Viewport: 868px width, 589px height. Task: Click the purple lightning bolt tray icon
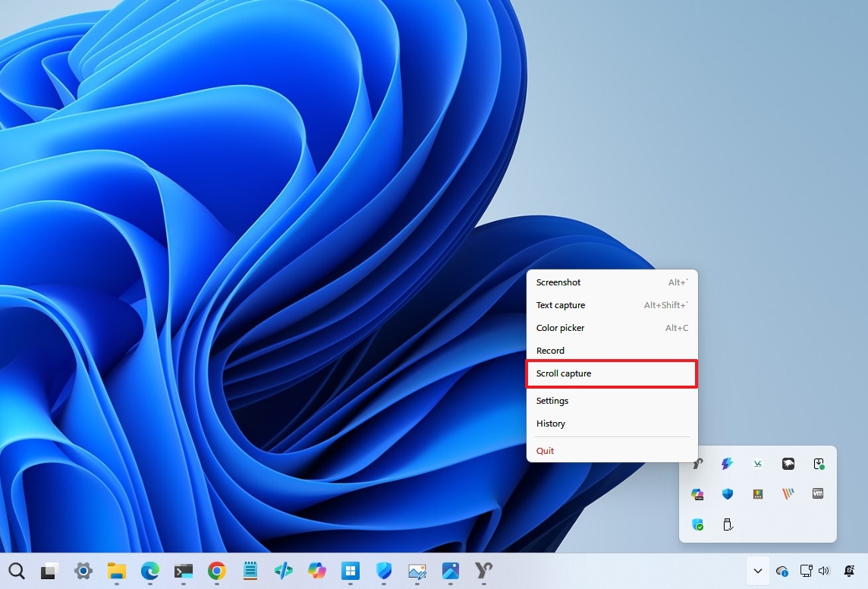(728, 464)
